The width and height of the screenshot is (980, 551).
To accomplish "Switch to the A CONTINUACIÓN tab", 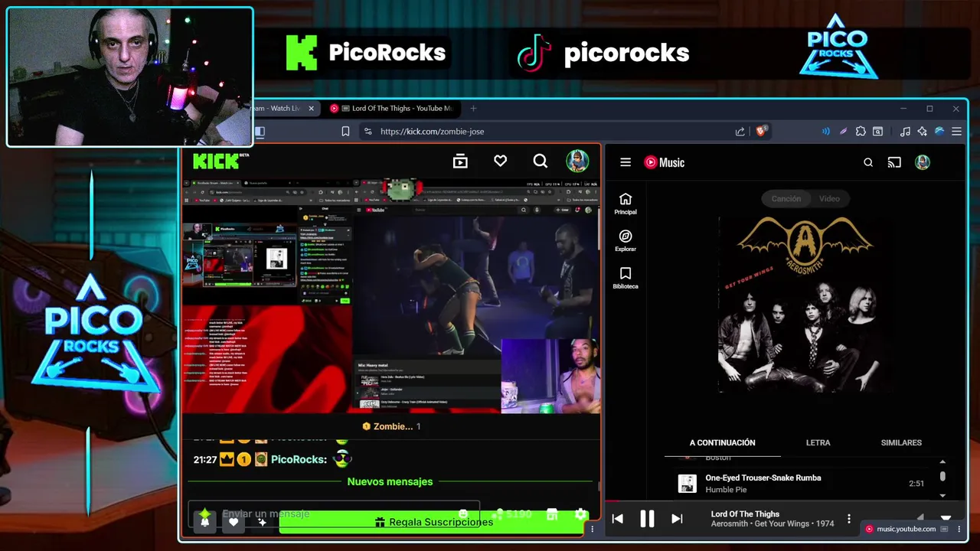I will [x=722, y=443].
